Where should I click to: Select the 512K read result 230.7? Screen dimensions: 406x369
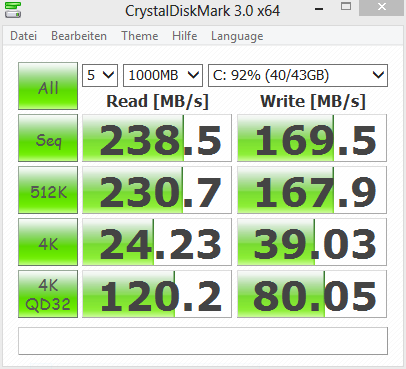click(157, 190)
